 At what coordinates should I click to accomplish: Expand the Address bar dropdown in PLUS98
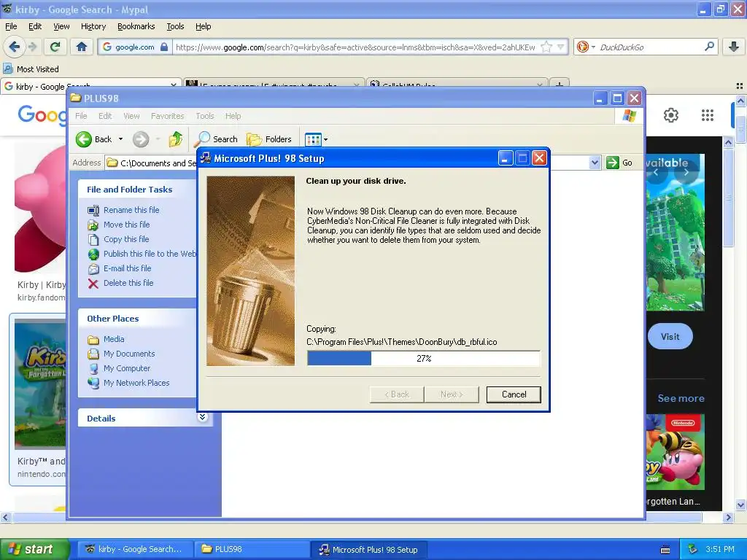pyautogui.click(x=595, y=163)
